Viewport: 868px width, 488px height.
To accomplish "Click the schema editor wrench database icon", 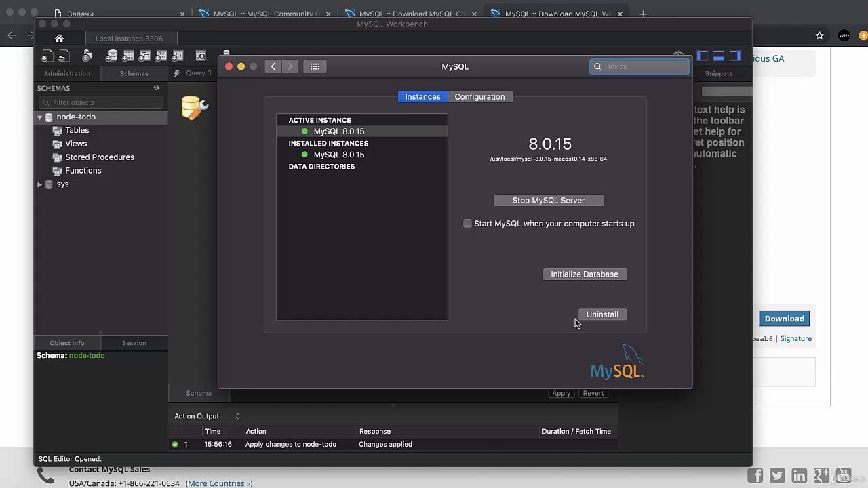I will pos(195,108).
